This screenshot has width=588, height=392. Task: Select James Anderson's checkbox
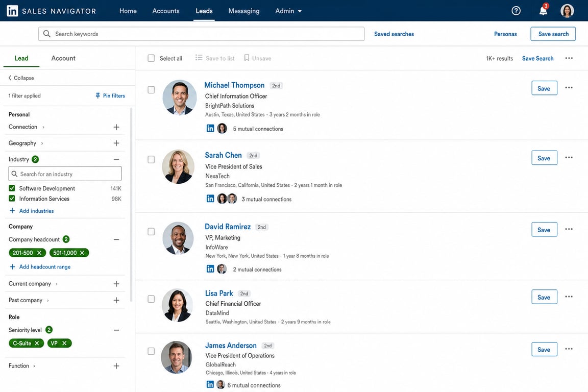point(151,351)
